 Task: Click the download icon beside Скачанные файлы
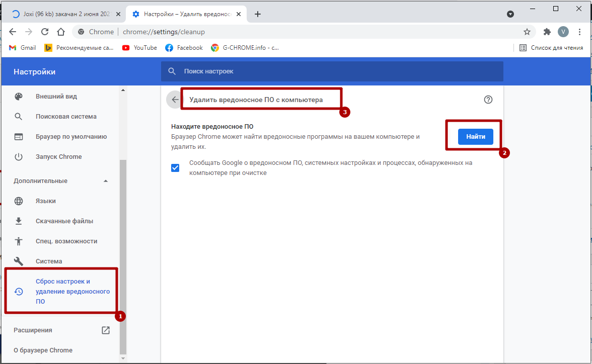coord(19,221)
